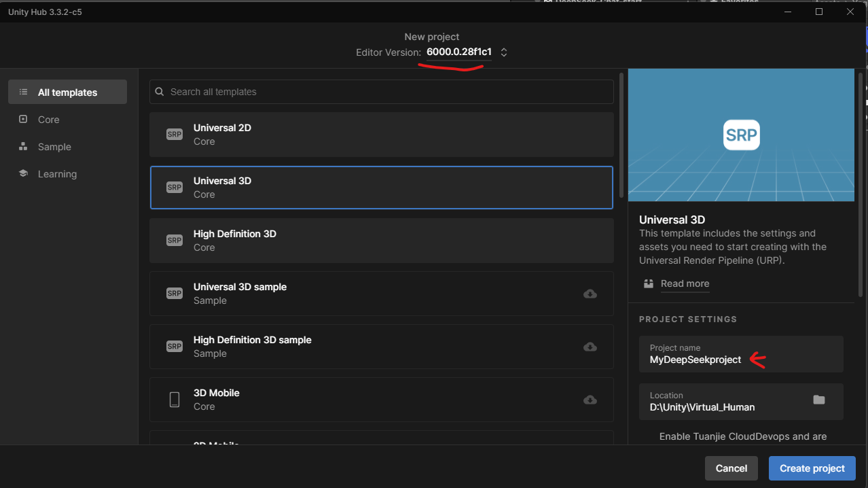Screen dimensions: 868x488
Task: Click the up-down chevron beside the editor version
Action: 504,52
